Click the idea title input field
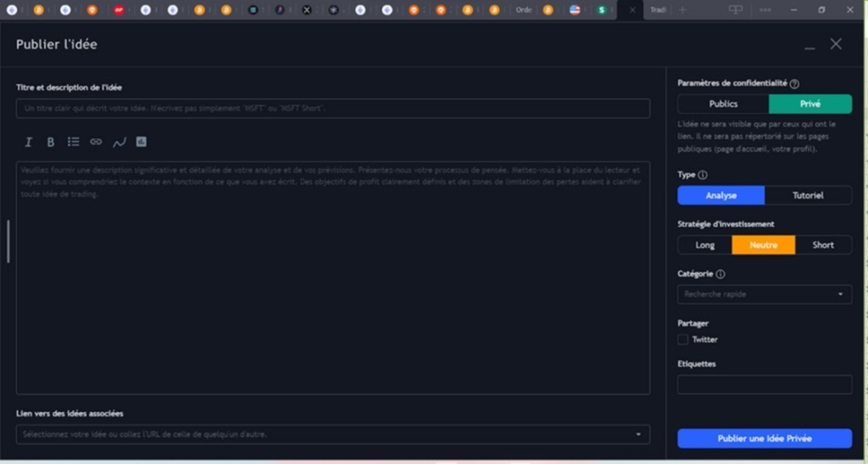This screenshot has width=868, height=464. click(x=332, y=109)
